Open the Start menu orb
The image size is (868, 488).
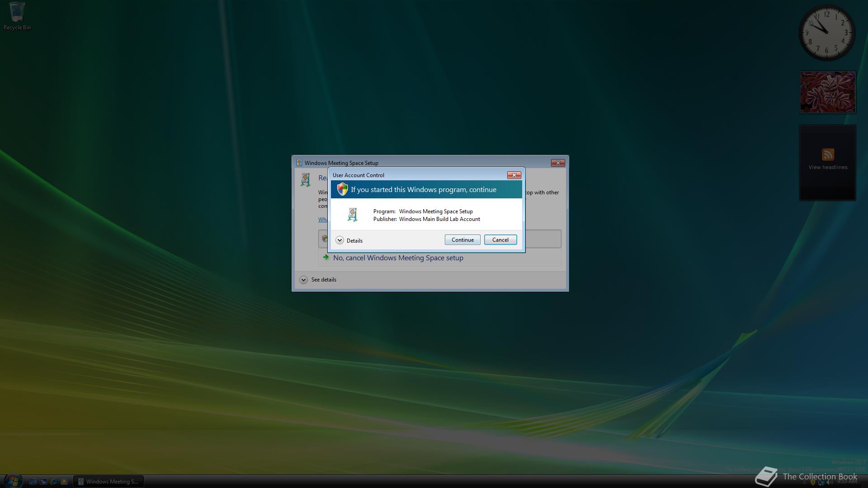(13, 480)
